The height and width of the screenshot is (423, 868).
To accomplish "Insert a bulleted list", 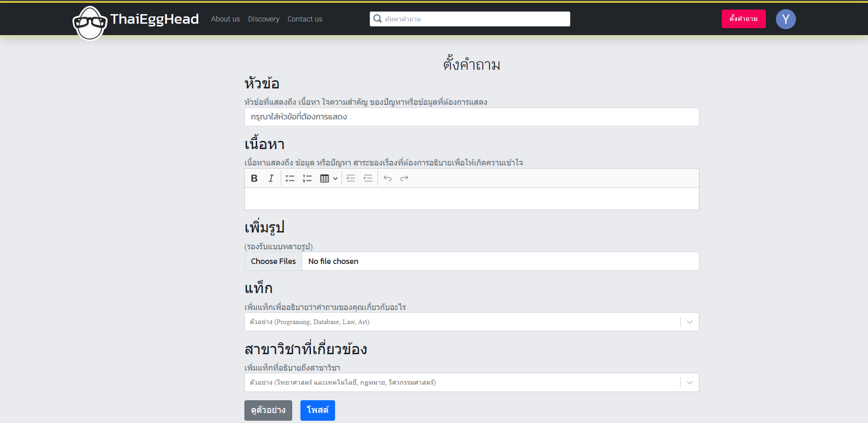I will 290,178.
